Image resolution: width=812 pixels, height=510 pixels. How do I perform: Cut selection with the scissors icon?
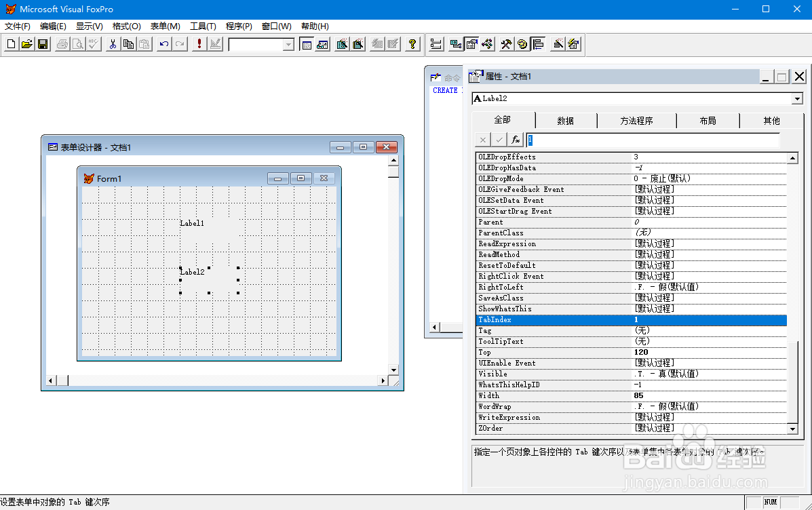click(x=113, y=44)
